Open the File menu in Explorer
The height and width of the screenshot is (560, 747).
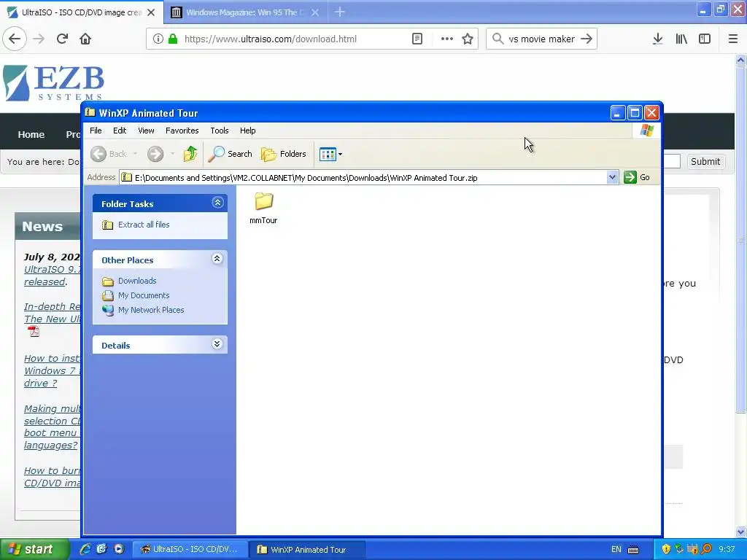tap(96, 131)
